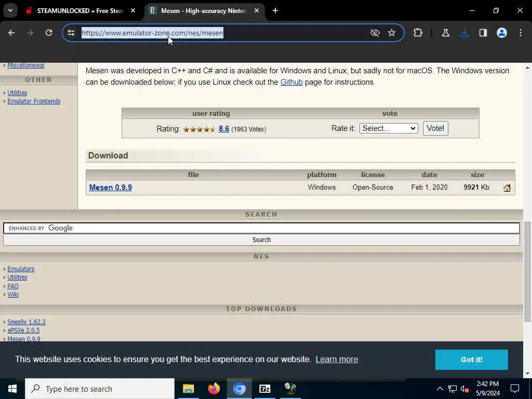Go back to the previous page
This screenshot has height=399, width=532.
coord(11,33)
